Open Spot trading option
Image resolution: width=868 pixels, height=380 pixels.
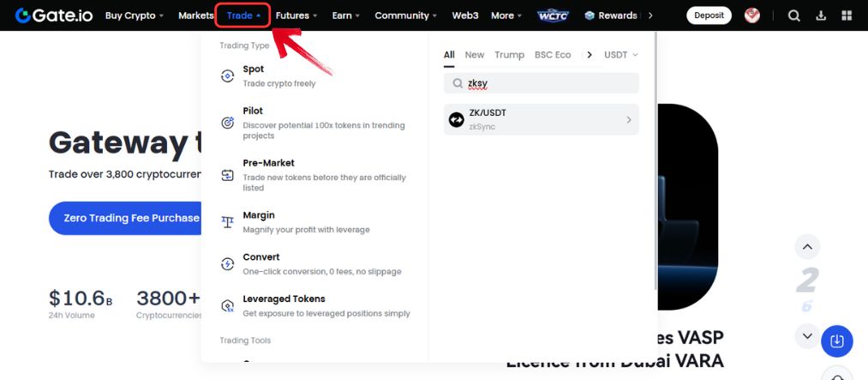(x=315, y=75)
